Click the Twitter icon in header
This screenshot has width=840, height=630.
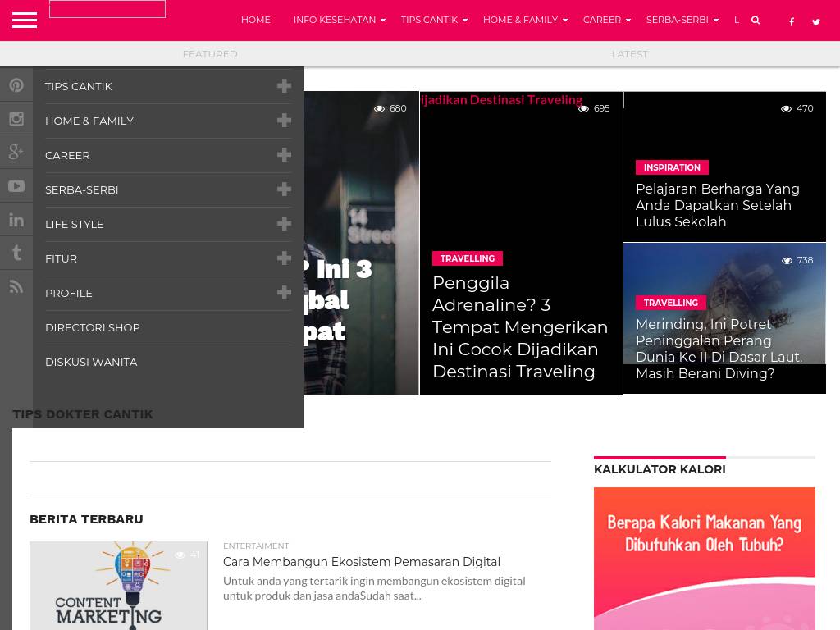pos(816,22)
